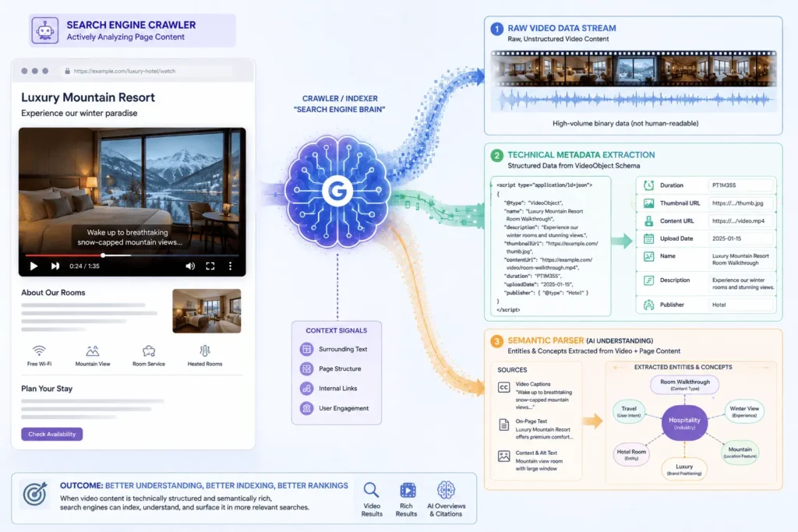Click the Luxury Mountain Resort page heading

pos(88,97)
